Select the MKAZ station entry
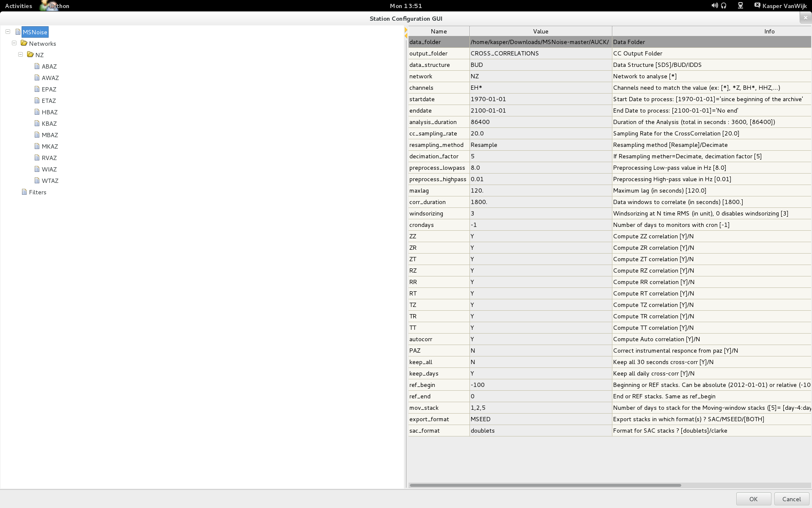This screenshot has height=508, width=812. pos(50,146)
